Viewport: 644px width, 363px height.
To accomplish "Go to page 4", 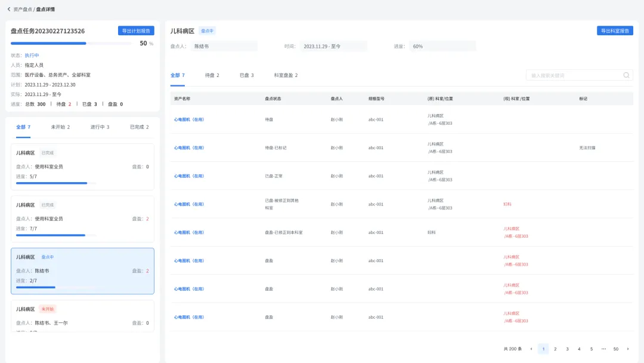I will click(x=579, y=349).
